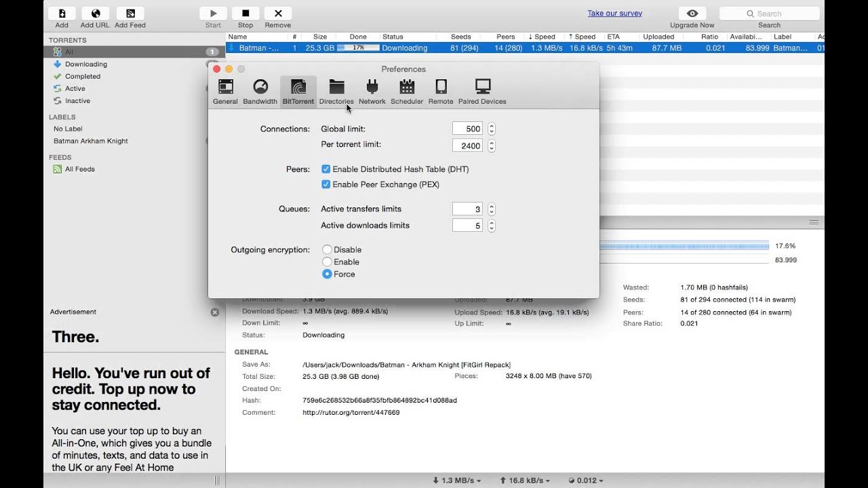Select Disable outgoing encryption radio

(x=328, y=249)
